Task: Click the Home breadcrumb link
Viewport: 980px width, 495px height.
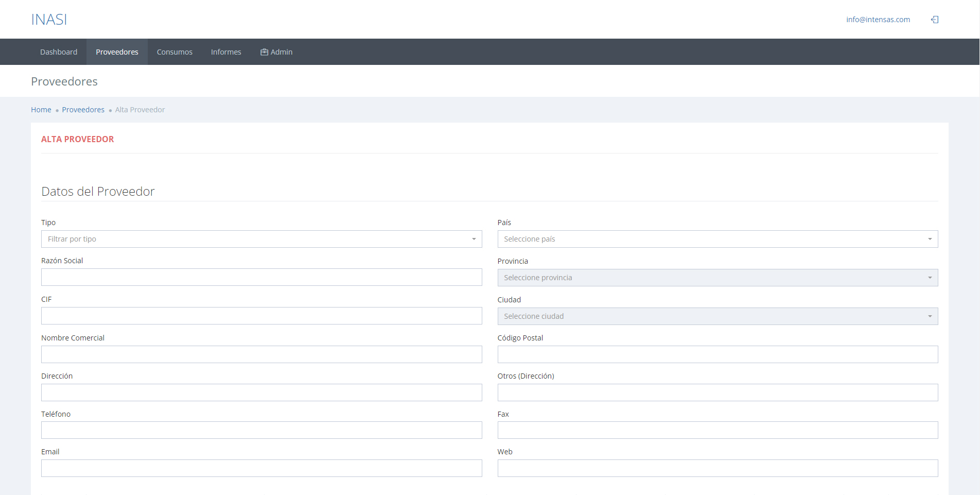Action: point(41,110)
